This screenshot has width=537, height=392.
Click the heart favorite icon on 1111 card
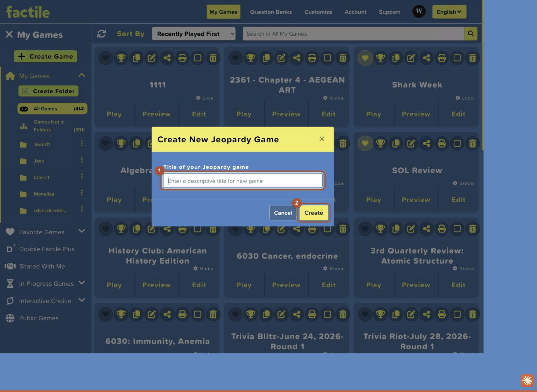point(106,58)
